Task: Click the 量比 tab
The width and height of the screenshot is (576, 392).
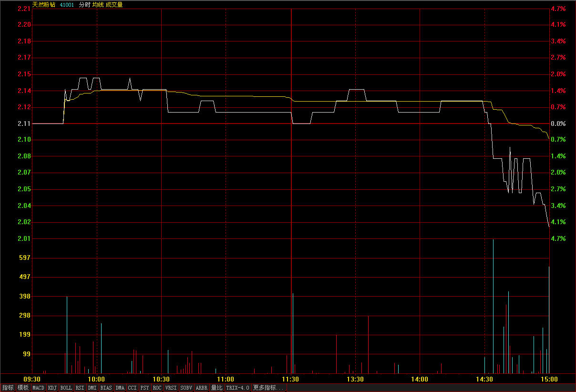Action: tap(217, 388)
